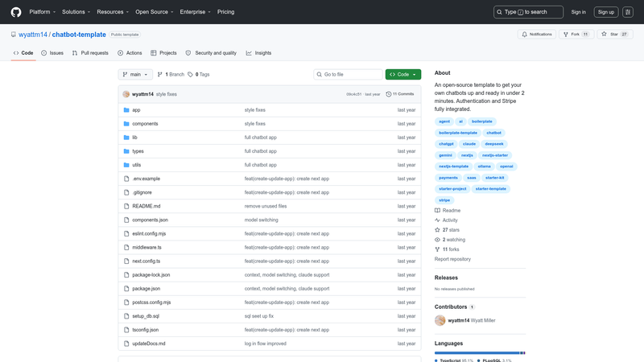Screen dimensions: 644x362
Task: Open the app folder icon
Action: point(126,110)
